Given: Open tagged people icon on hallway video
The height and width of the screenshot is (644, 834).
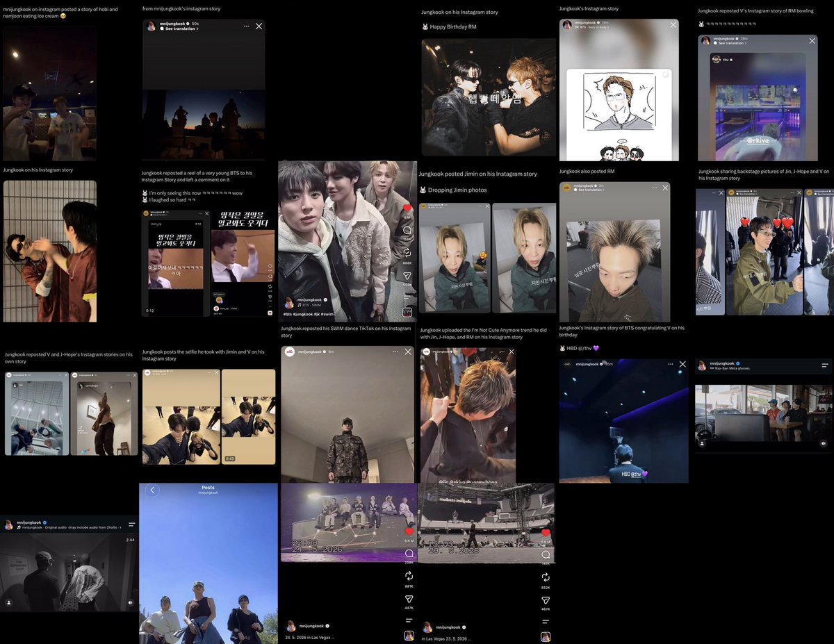Looking at the screenshot, I should 9,602.
